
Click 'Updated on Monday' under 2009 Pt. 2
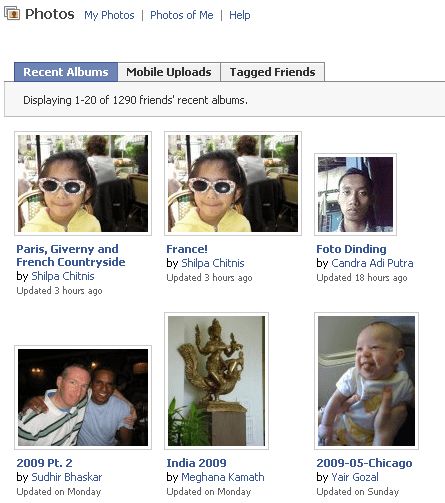[x=59, y=492]
